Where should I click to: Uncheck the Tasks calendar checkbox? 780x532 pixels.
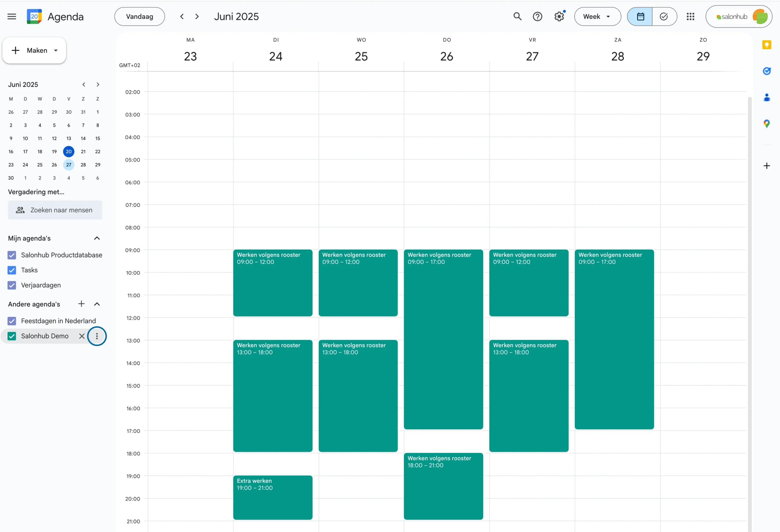[x=12, y=270]
